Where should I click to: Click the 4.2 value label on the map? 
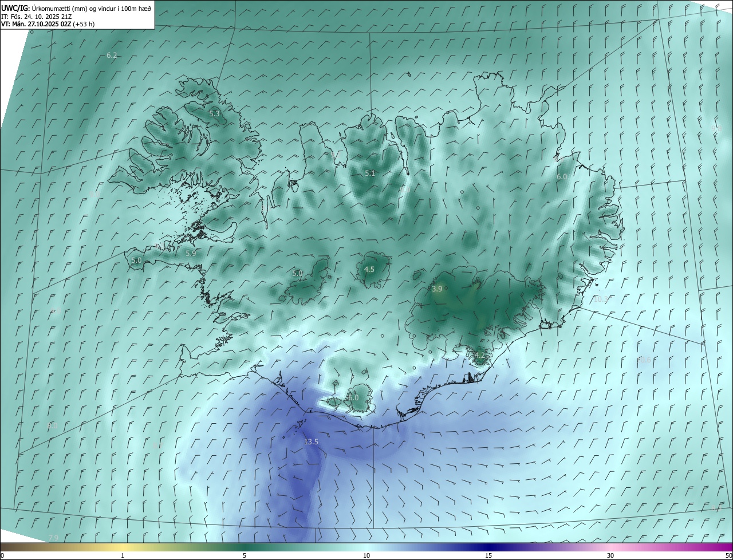coord(480,355)
